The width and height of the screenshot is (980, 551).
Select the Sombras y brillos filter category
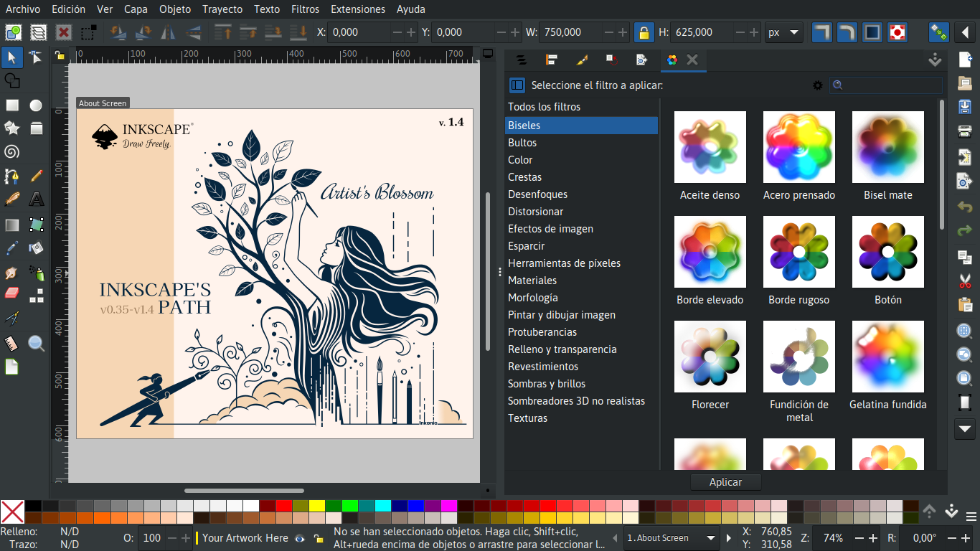(547, 384)
